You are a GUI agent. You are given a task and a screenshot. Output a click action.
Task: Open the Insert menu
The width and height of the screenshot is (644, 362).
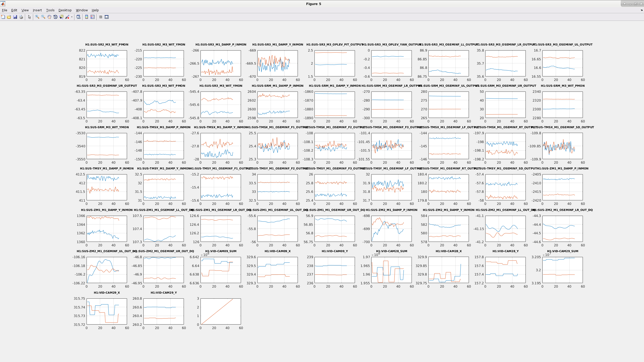tap(37, 10)
